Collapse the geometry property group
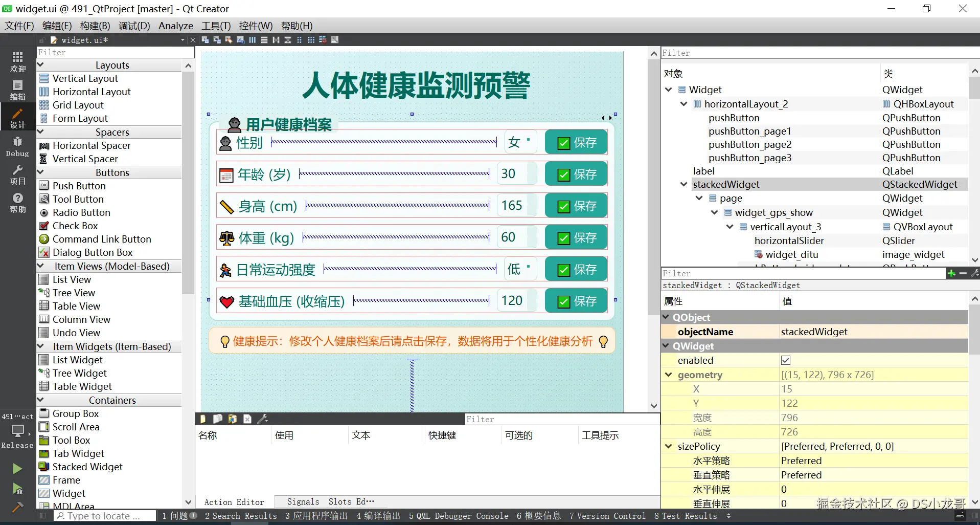This screenshot has height=525, width=980. pos(668,375)
